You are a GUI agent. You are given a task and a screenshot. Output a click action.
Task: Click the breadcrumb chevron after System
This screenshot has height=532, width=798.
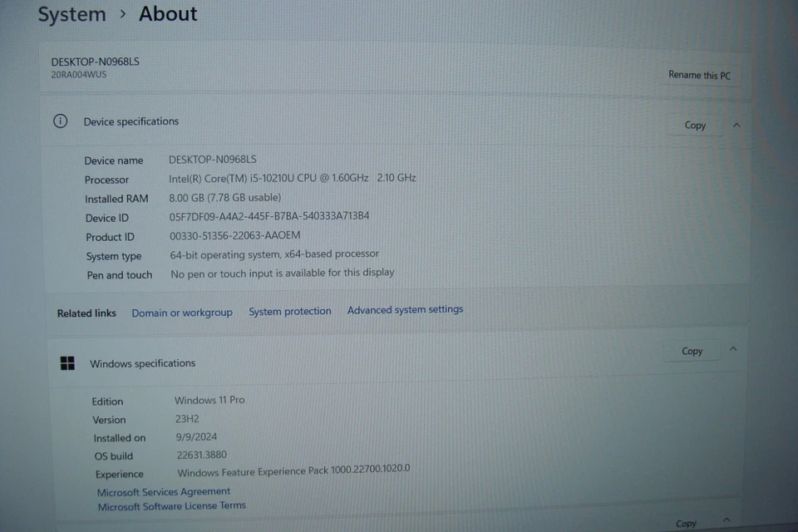pyautogui.click(x=123, y=14)
